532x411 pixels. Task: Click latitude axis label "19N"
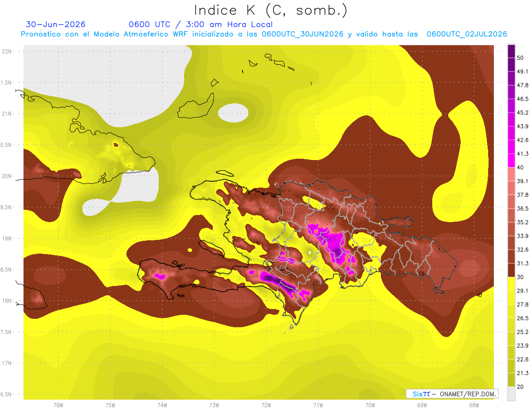pyautogui.click(x=7, y=239)
